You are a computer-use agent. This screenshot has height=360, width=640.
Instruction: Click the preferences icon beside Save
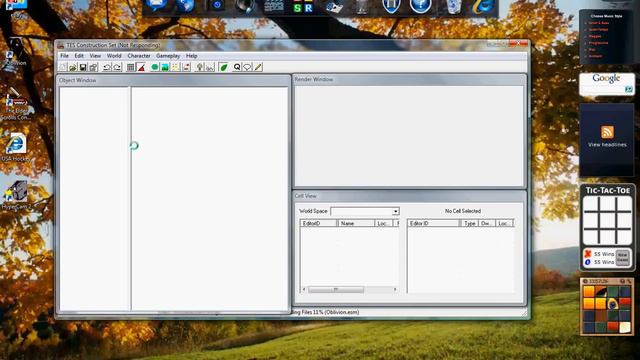[x=93, y=67]
